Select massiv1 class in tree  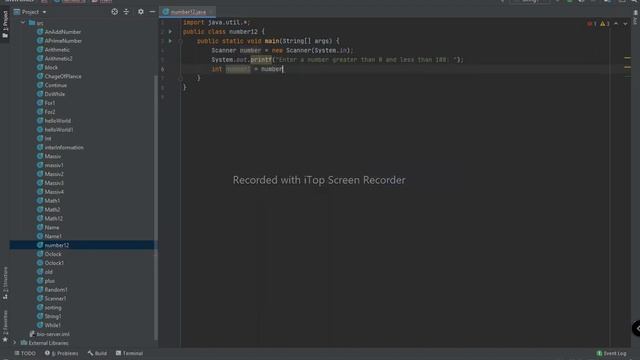pos(50,165)
